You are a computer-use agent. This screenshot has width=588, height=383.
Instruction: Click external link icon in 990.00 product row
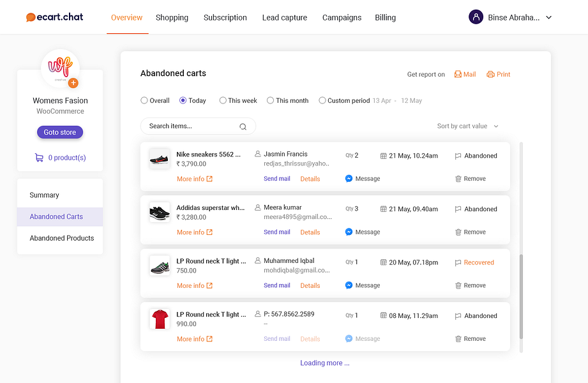pyautogui.click(x=209, y=338)
